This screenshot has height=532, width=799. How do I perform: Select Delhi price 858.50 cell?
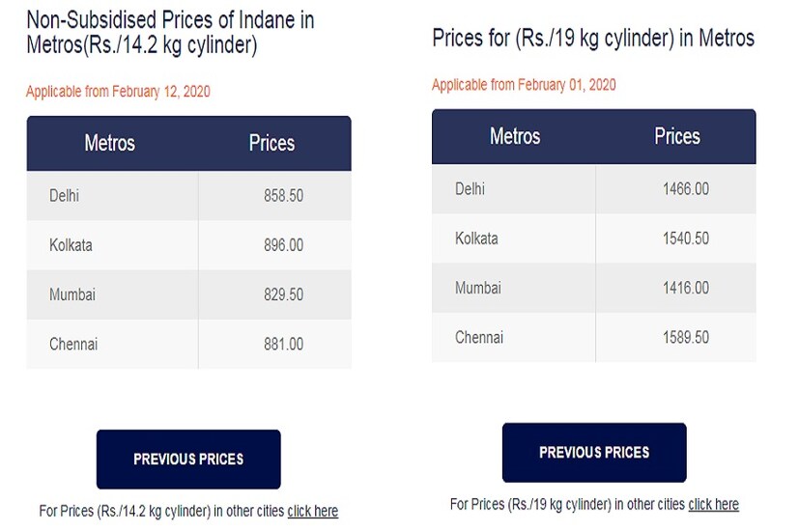tap(283, 196)
